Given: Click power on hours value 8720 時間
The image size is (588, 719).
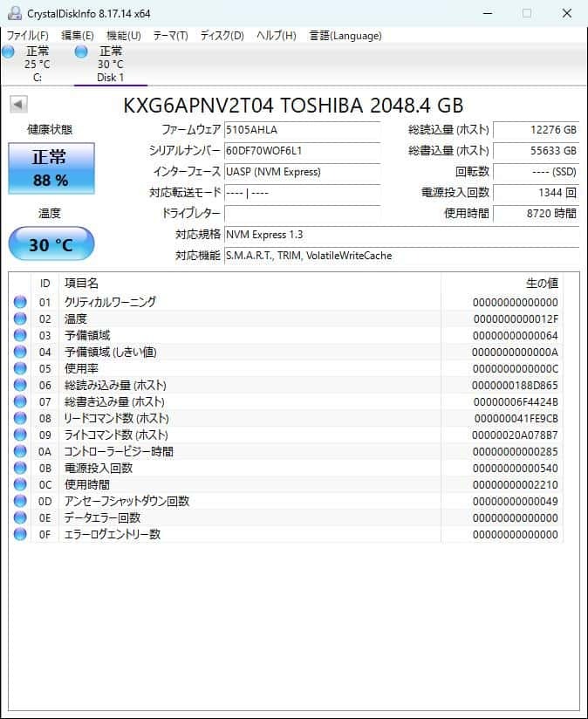Looking at the screenshot, I should 537,214.
